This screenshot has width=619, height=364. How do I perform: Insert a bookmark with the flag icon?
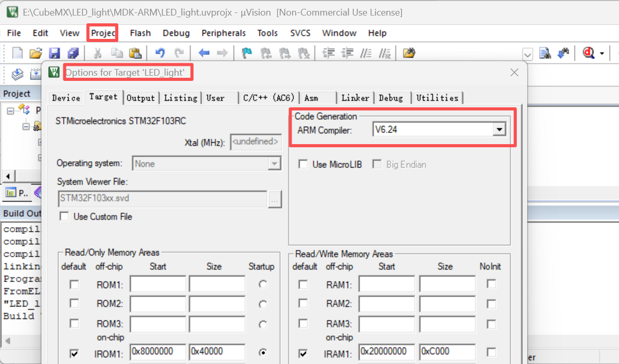point(247,53)
